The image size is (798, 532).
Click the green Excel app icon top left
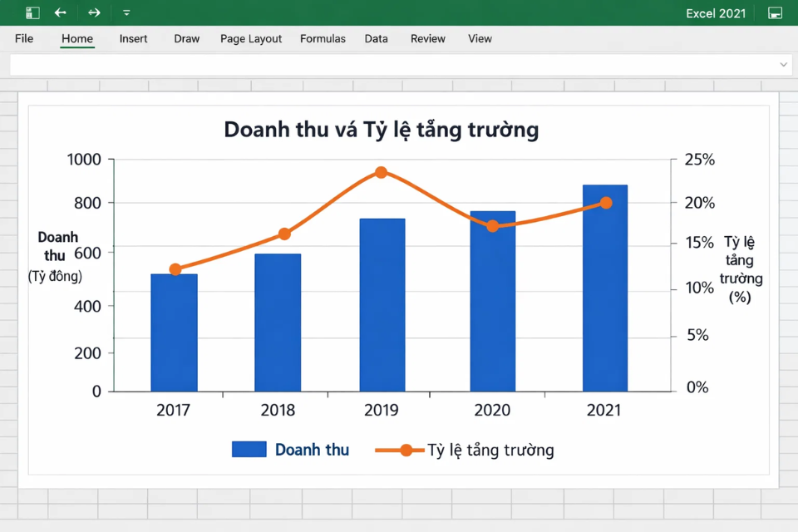[x=32, y=12]
